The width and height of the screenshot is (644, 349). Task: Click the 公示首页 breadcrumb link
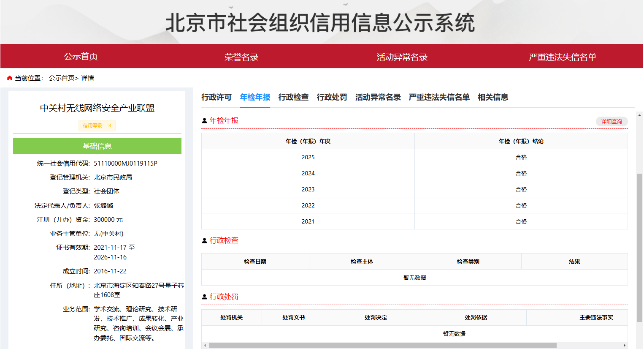pyautogui.click(x=62, y=78)
